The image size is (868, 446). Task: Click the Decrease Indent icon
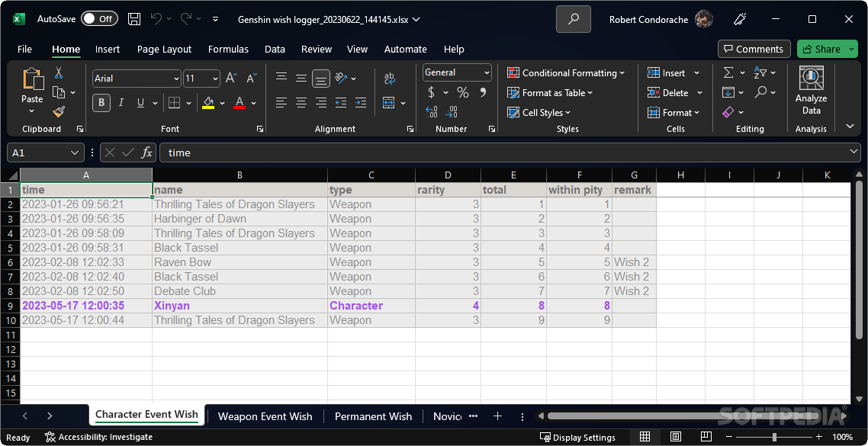coord(341,102)
